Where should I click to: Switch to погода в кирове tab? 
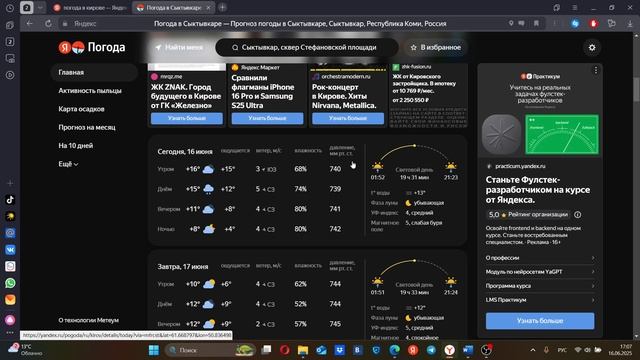90,8
